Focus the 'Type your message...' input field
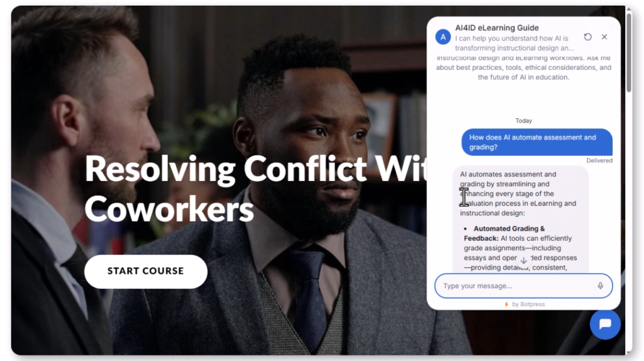 click(x=518, y=286)
